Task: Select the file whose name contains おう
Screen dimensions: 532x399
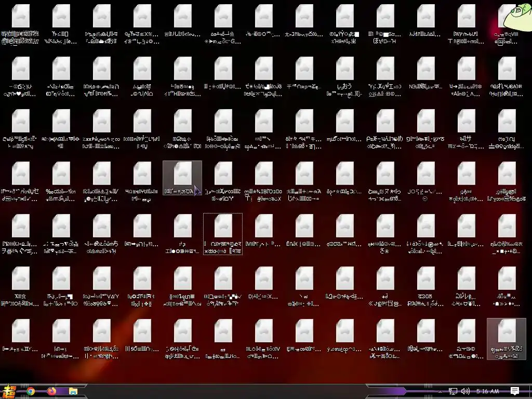Action: (x=345, y=78)
